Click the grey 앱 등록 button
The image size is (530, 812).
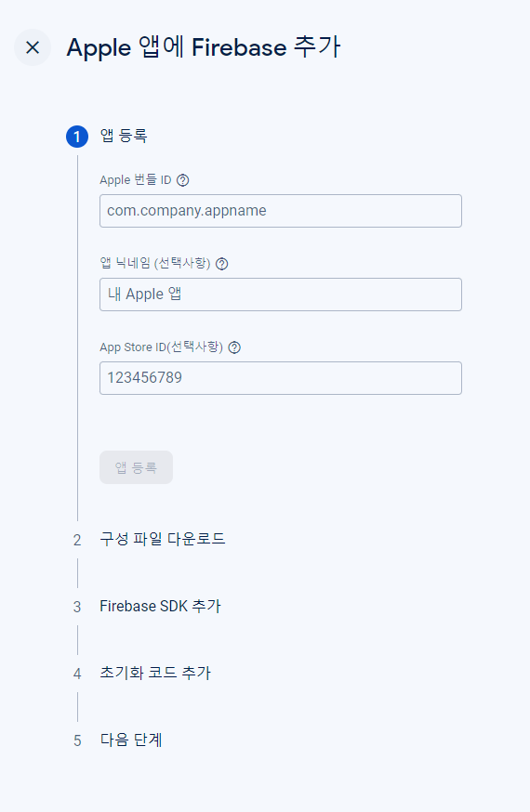pyautogui.click(x=136, y=467)
